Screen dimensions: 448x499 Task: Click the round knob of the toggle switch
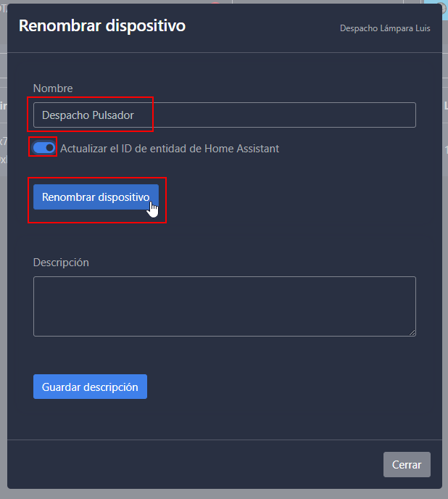click(x=49, y=148)
